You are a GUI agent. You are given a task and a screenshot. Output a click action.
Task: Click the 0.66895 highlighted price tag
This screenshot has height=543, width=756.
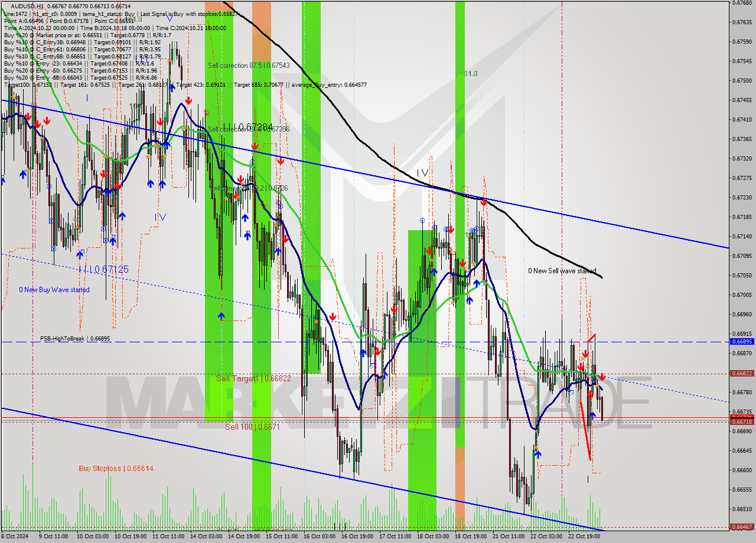coord(742,341)
